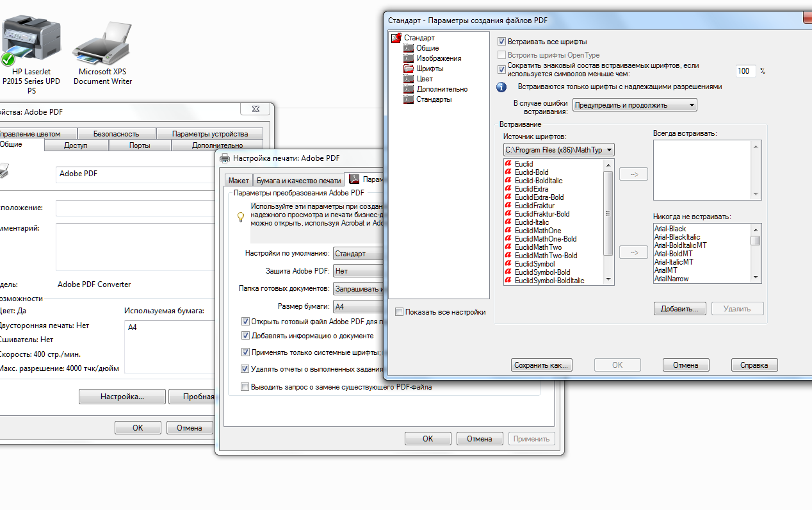812x510 pixels.
Task: Switch to the Безопасность tab in properties
Action: point(116,134)
